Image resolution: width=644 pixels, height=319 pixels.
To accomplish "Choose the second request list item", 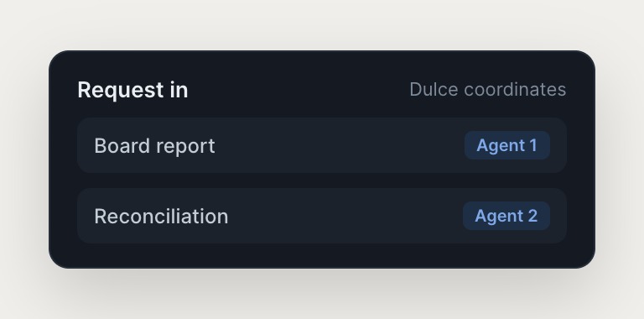I will (322, 216).
